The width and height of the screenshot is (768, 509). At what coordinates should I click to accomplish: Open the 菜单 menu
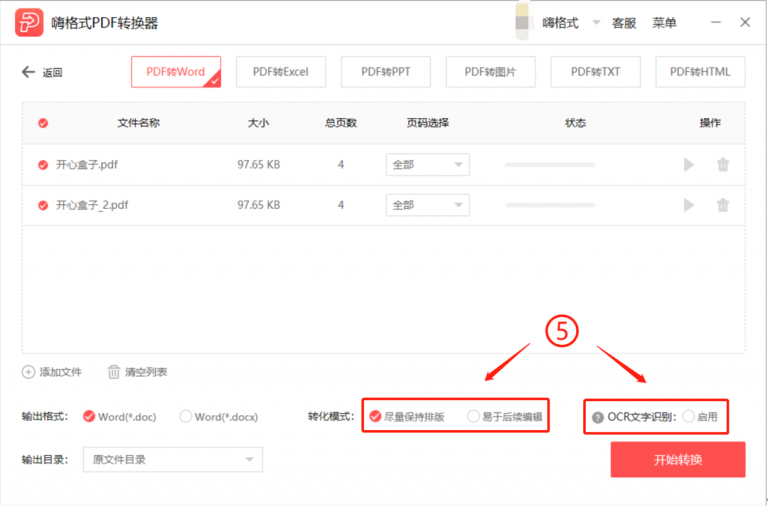(x=664, y=23)
